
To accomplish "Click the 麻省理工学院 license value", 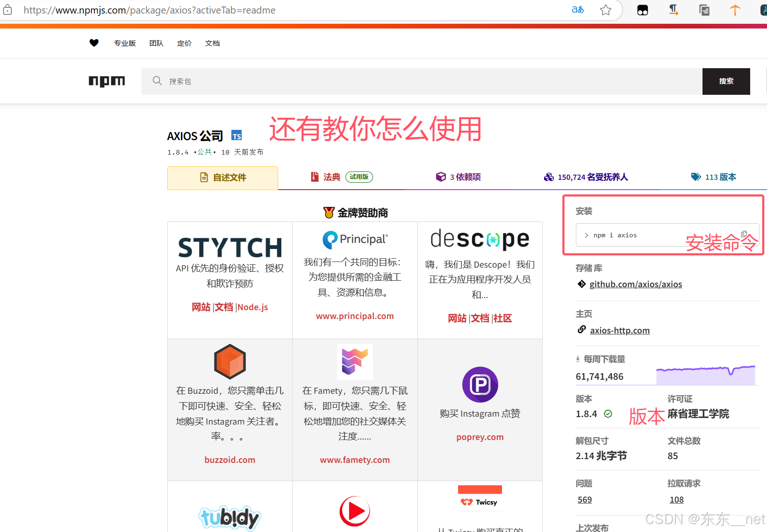I will click(x=698, y=414).
